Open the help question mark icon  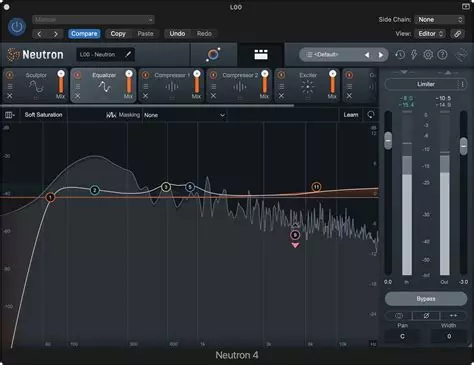[x=442, y=55]
